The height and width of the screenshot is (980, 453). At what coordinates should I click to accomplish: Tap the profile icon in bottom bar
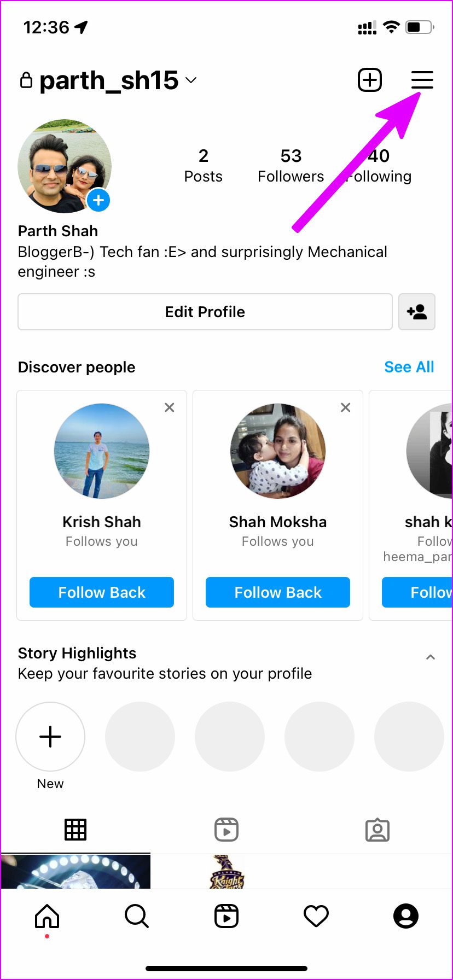[406, 916]
